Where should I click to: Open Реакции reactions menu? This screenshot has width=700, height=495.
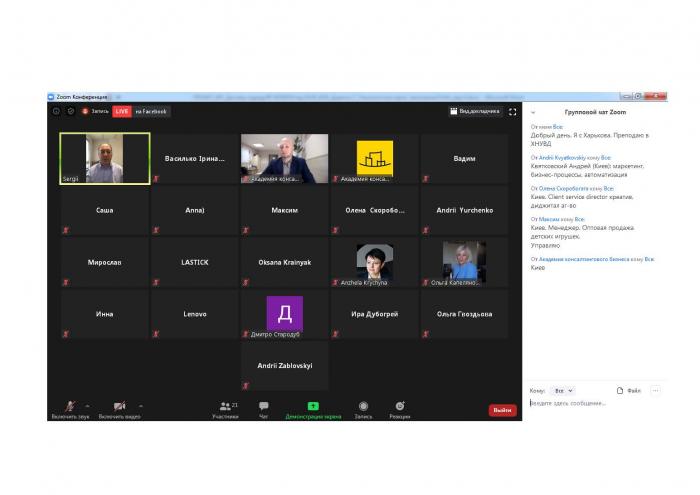[399, 406]
